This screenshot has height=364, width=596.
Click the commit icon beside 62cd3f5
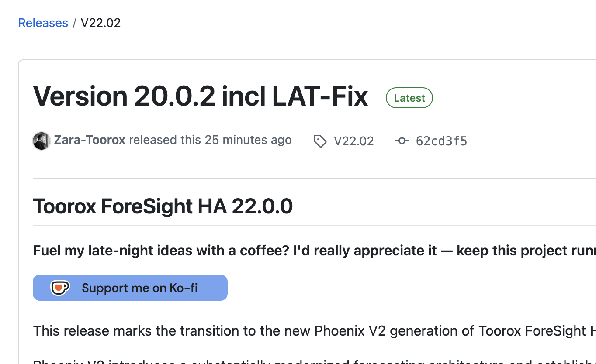coord(402,141)
